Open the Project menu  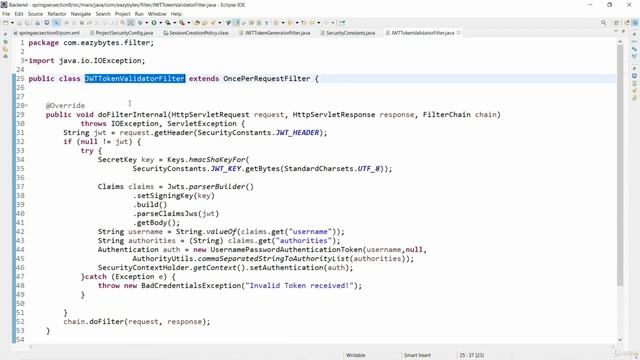[122, 14]
